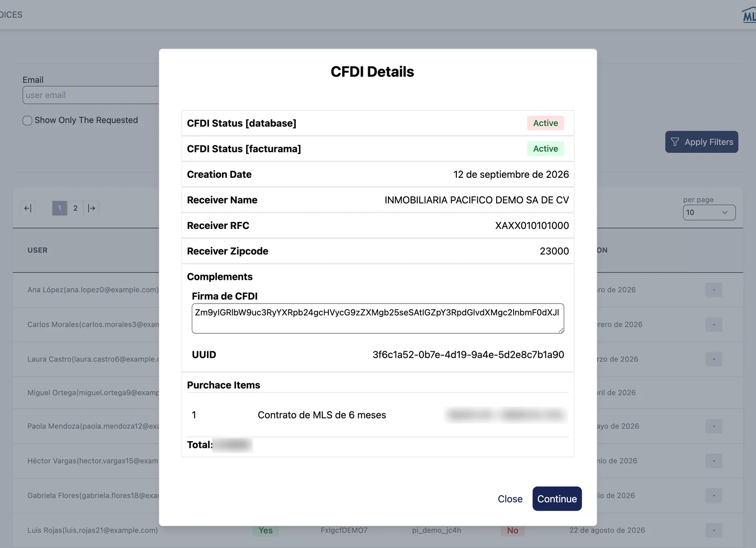The height and width of the screenshot is (548, 756).
Task: Click creation date 12 de septiembre de 2026
Action: click(x=511, y=174)
